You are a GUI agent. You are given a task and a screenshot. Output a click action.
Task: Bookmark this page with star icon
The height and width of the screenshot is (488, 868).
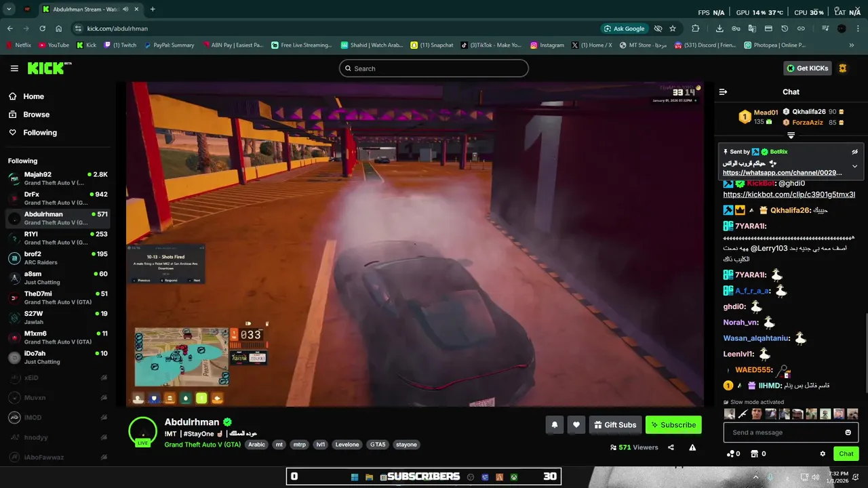coord(673,28)
